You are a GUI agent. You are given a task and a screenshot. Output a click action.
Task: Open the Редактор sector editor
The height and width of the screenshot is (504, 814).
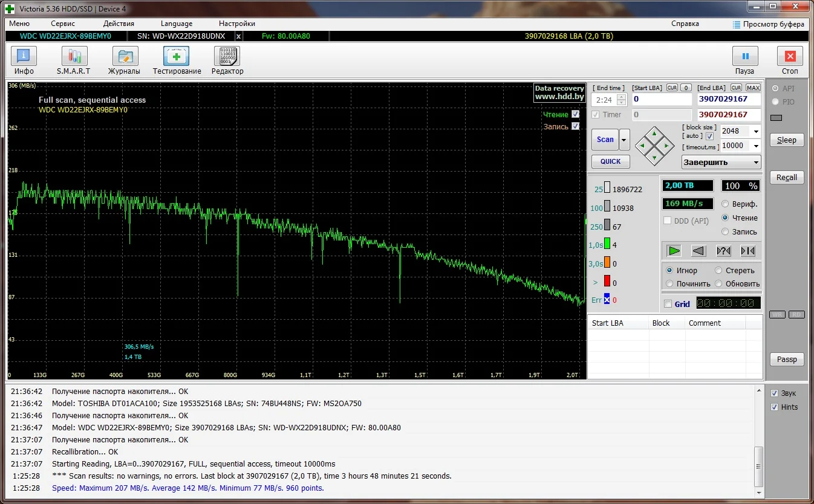227,57
